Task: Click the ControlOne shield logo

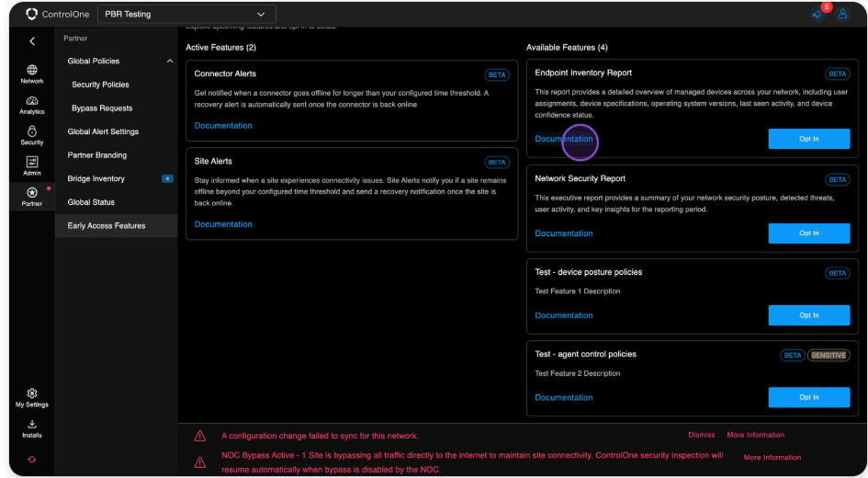Action: click(x=31, y=14)
